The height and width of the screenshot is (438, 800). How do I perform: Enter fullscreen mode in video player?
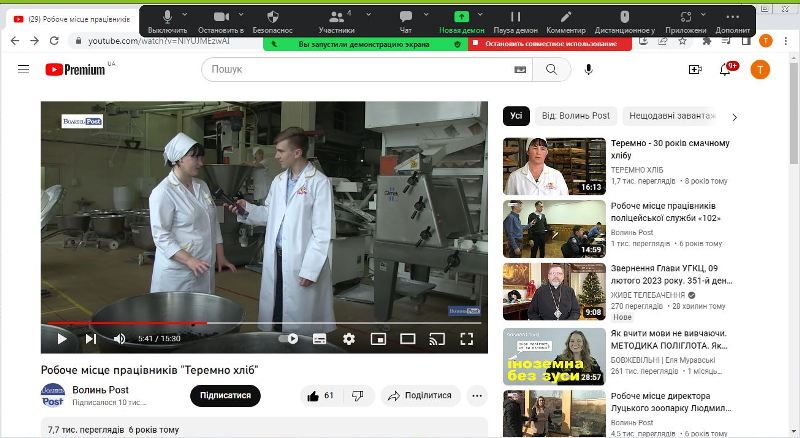point(466,339)
